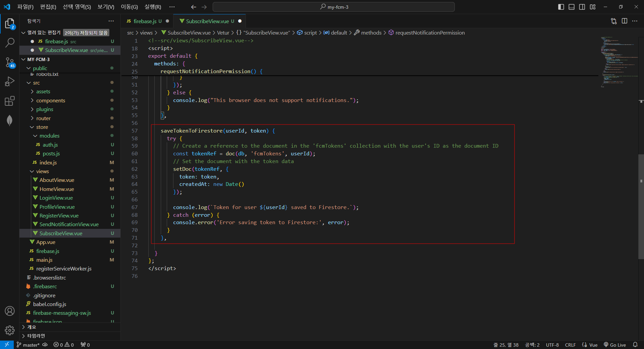Open the 실행(R) menu
The image size is (644, 349).
click(153, 7)
